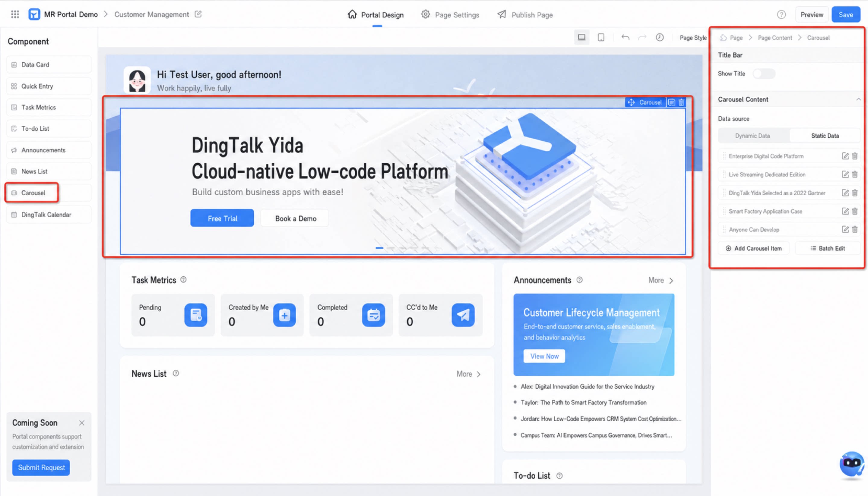Image resolution: width=868 pixels, height=496 pixels.
Task: Click Add Carousel Item button
Action: click(x=753, y=248)
